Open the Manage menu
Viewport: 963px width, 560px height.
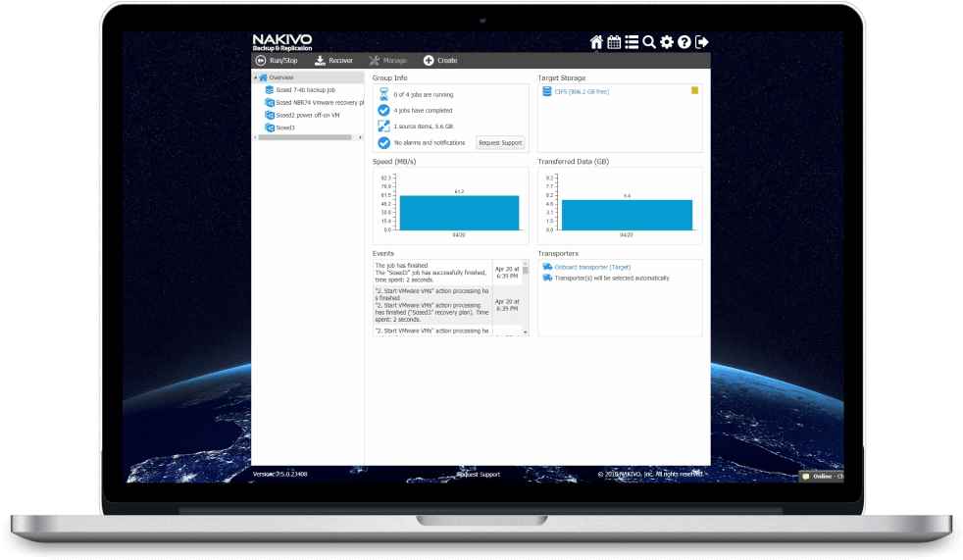pos(388,60)
